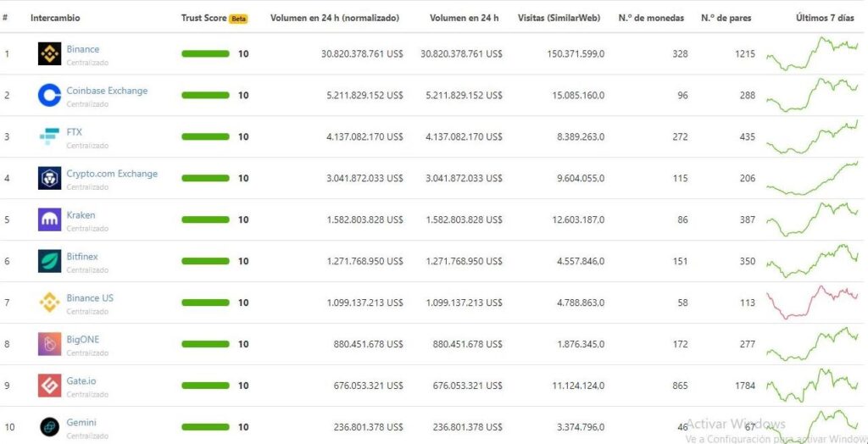Viewport: 868px width, 444px height.
Task: Click the Crypto.com Exchange logo icon
Action: pyautogui.click(x=49, y=178)
